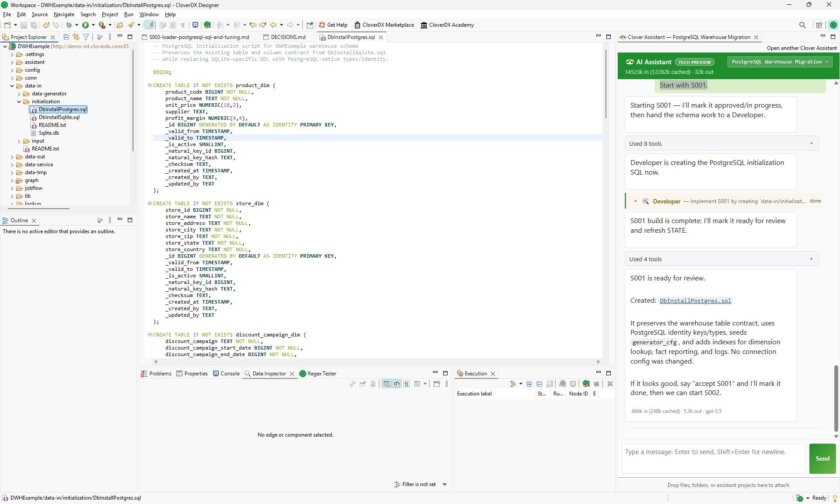840x504 pixels.
Task: Click the lightbulb tip icon in status bar
Action: pyautogui.click(x=835, y=498)
